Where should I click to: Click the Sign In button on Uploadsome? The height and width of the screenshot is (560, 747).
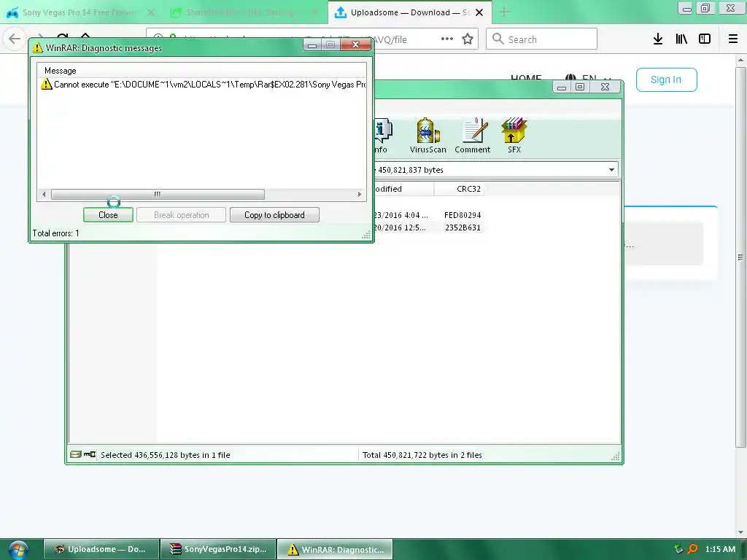point(667,79)
